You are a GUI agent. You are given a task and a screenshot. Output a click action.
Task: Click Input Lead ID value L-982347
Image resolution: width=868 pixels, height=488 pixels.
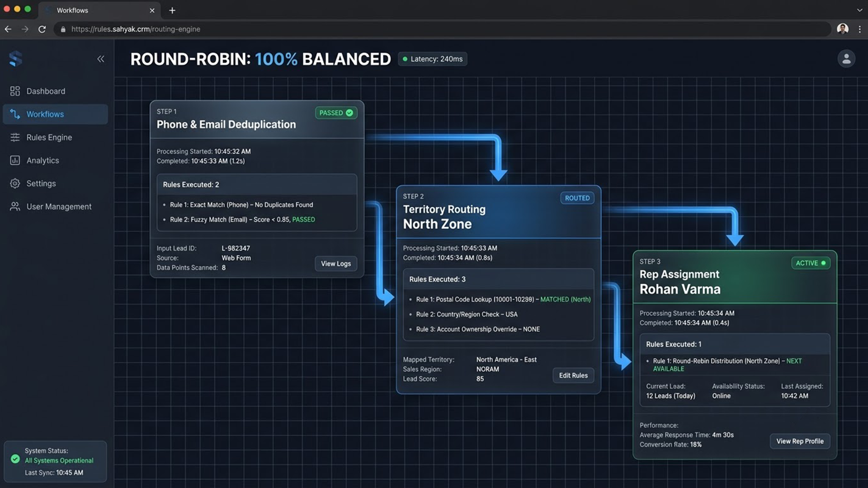point(236,249)
